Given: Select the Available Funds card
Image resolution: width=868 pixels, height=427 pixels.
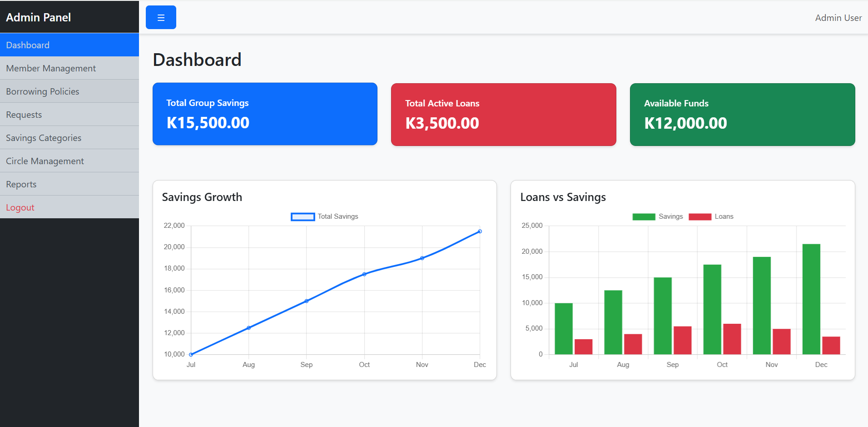Looking at the screenshot, I should pyautogui.click(x=742, y=114).
